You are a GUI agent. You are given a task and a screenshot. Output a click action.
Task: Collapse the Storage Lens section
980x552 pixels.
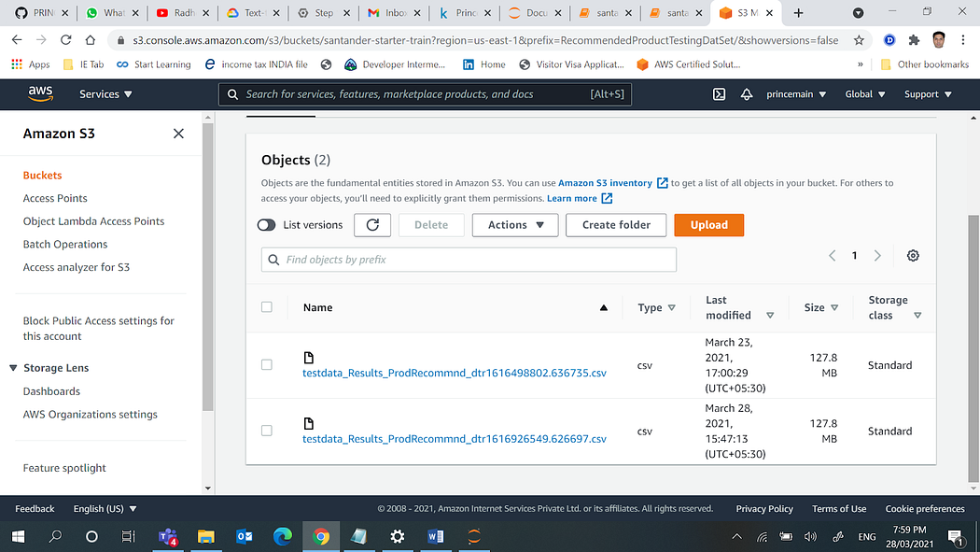tap(13, 368)
